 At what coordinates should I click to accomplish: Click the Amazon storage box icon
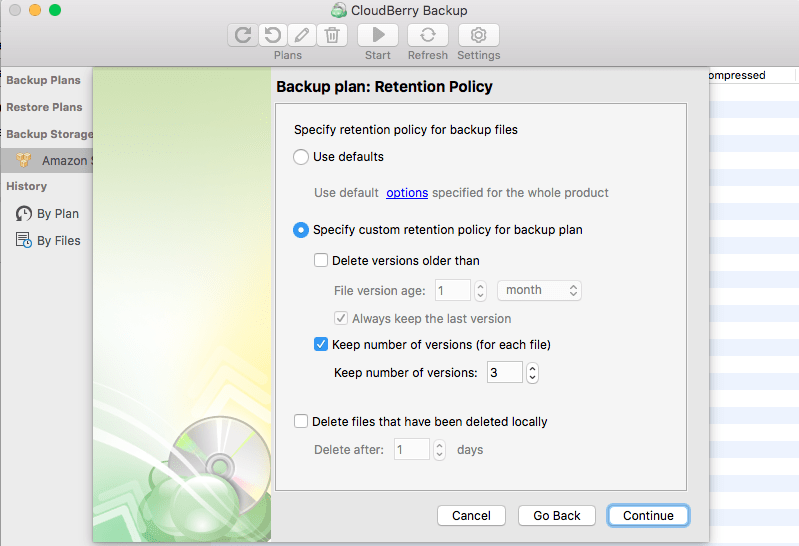tap(23, 160)
